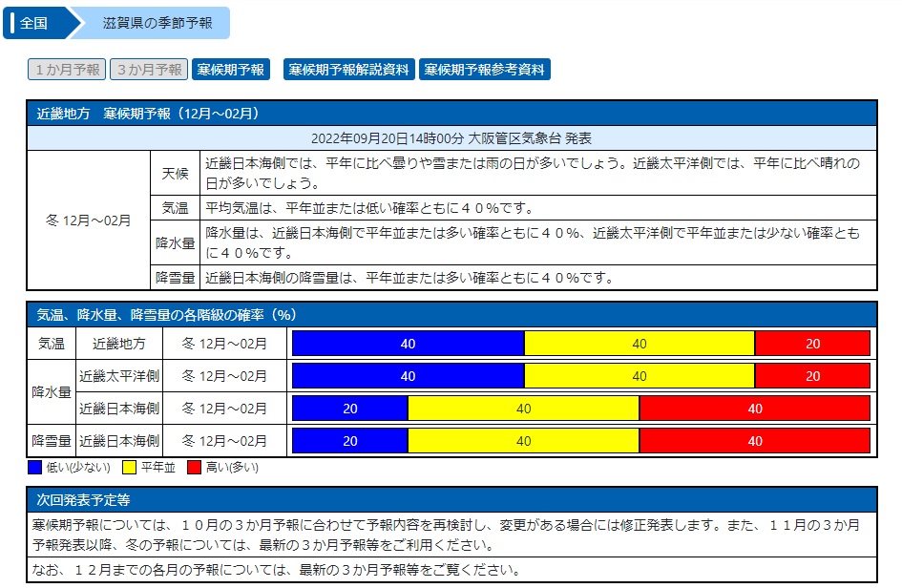Select the issue date 2022年09月20日 line
This screenshot has width=902, height=588.
click(x=451, y=138)
